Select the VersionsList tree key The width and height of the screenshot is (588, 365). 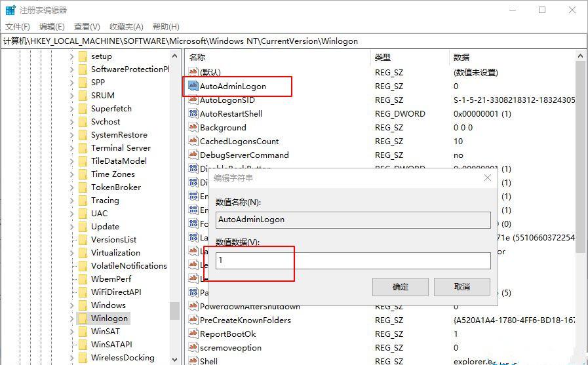pos(113,240)
